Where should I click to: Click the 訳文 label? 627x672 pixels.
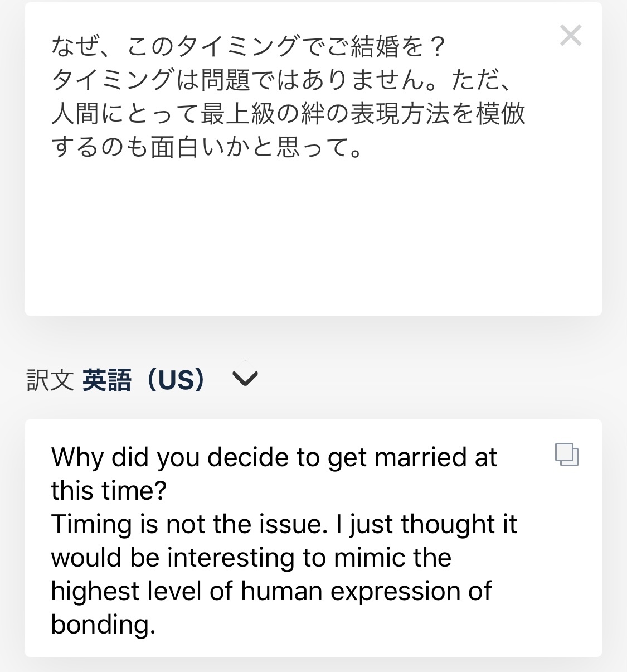pos(50,380)
